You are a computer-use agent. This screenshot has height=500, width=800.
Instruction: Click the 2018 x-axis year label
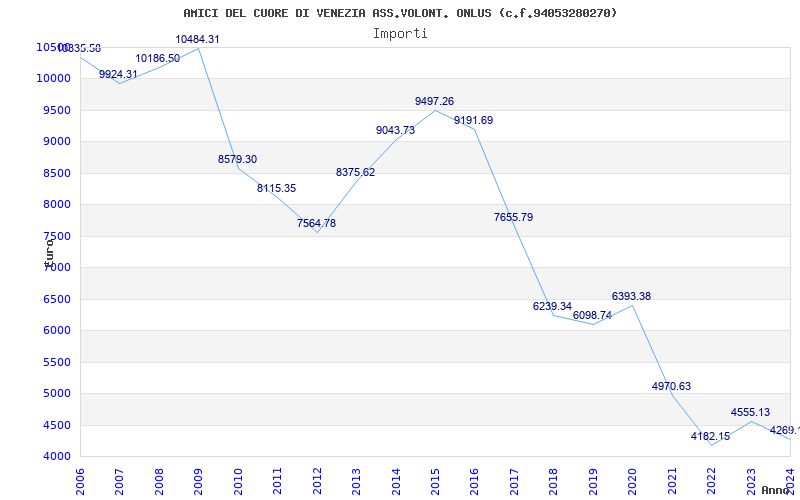pos(554,481)
